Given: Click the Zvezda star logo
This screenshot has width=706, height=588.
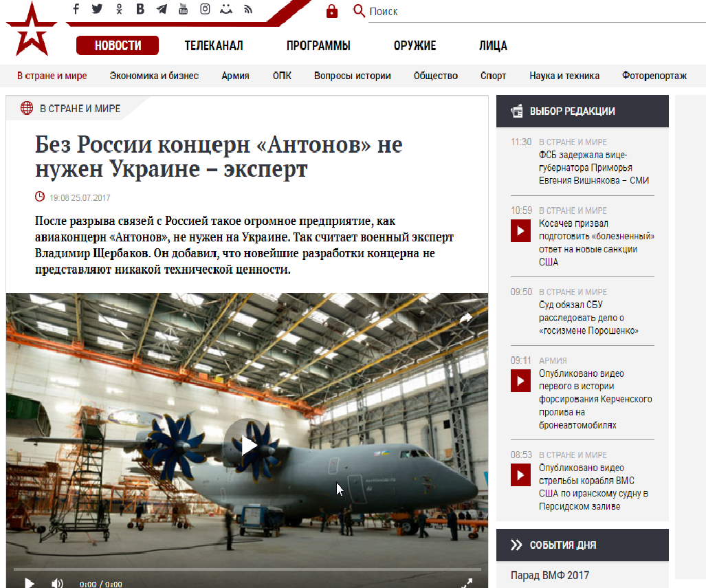Looking at the screenshot, I should click(x=32, y=30).
